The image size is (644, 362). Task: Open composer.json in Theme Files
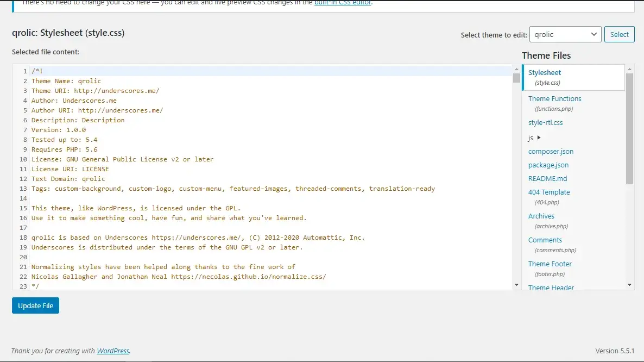[x=551, y=151]
